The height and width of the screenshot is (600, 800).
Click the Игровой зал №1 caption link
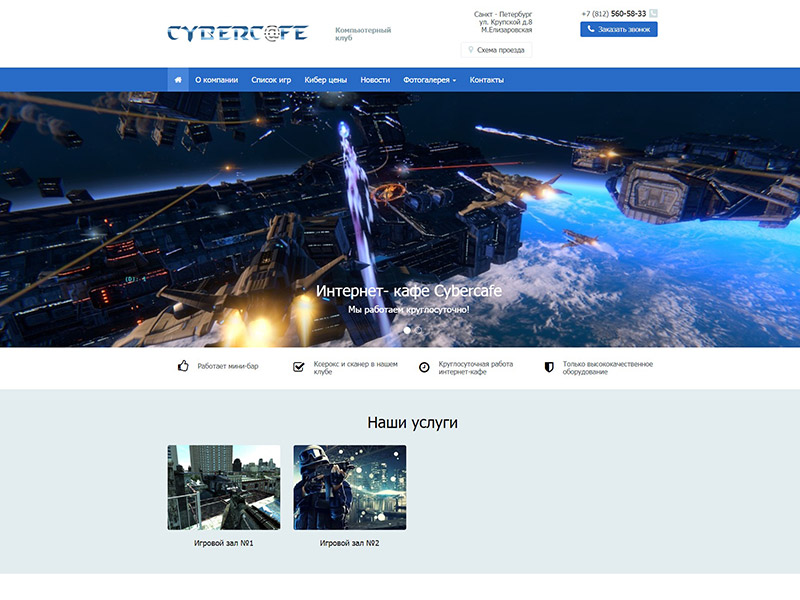[223, 543]
